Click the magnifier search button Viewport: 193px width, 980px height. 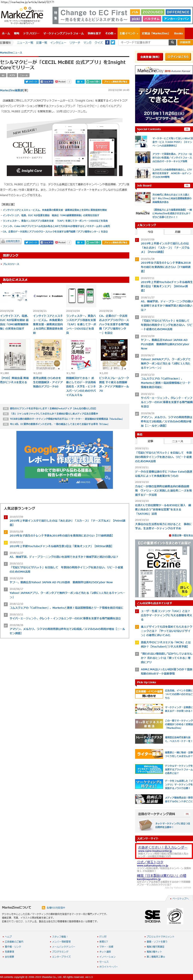[x=172, y=42]
